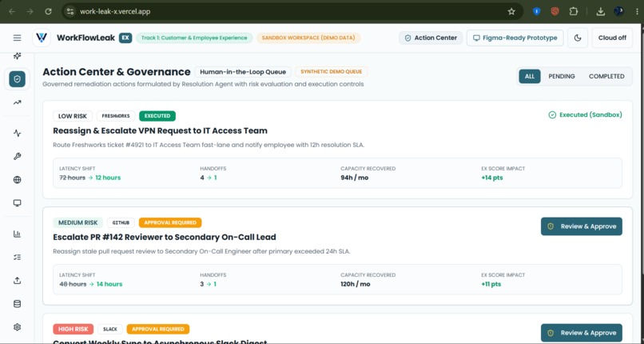Click the Escalate PR #142 Reviewer title
The image size is (644, 344).
(x=165, y=237)
